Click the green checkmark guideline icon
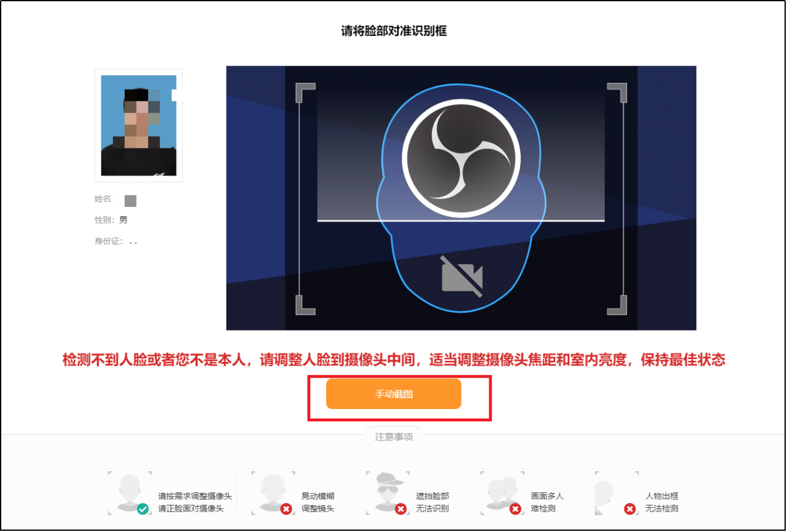 coord(143,509)
